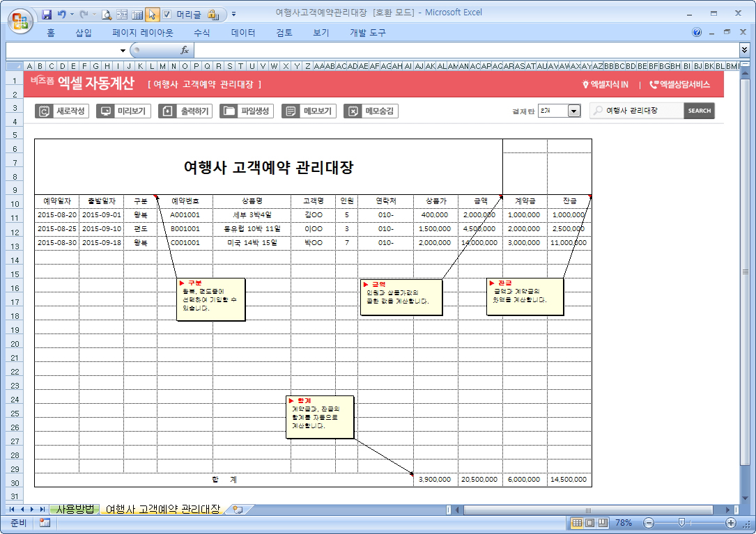Screen dimensions: 756x534
Task: Click the macro record icon in status bar
Action: [x=45, y=523]
